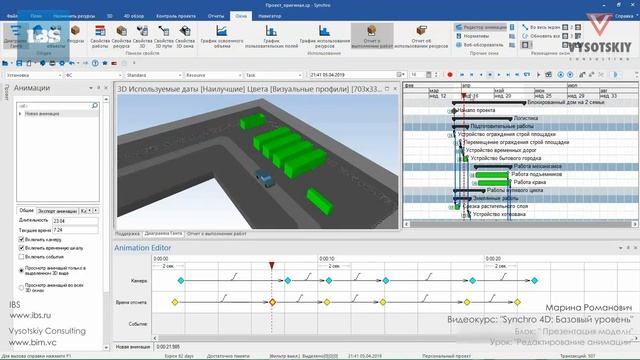
Task: Switch to Контроль проекта ribbon tab
Action: (x=176, y=16)
